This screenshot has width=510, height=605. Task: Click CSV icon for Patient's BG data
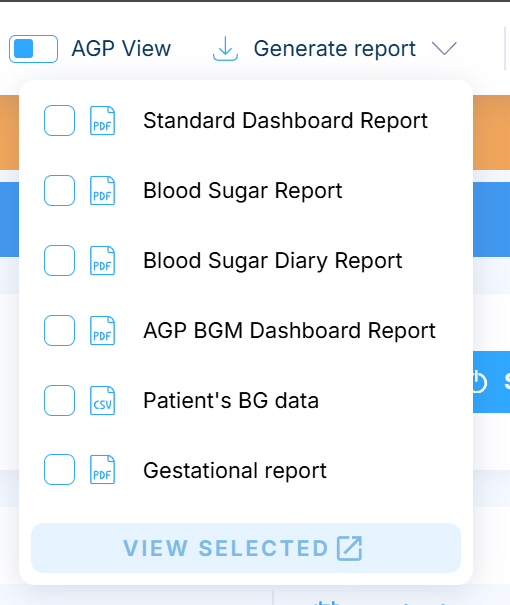click(102, 400)
